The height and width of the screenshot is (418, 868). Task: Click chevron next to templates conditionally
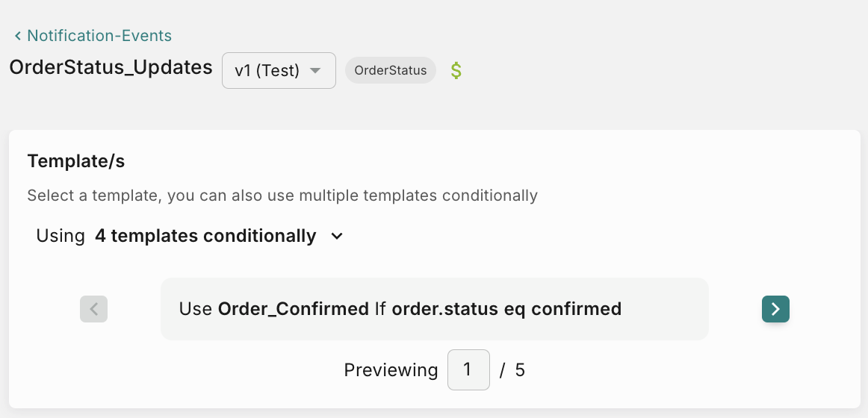pos(337,236)
